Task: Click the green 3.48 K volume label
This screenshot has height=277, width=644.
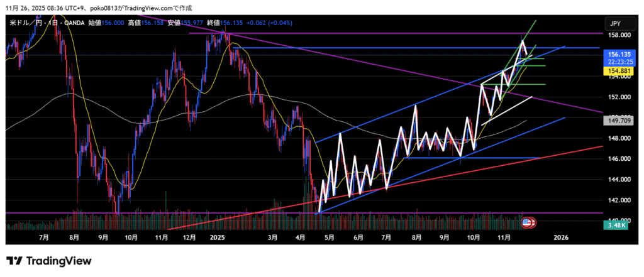Action: pos(614,225)
